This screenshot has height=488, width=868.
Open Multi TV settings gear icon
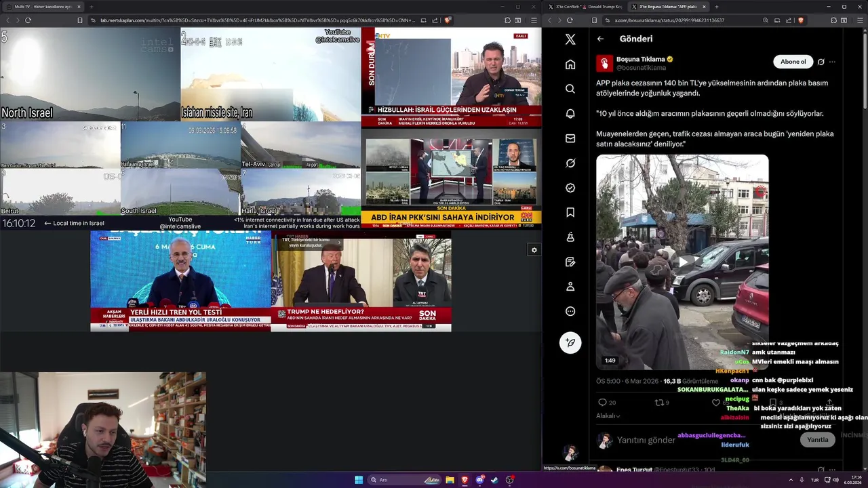(x=534, y=250)
